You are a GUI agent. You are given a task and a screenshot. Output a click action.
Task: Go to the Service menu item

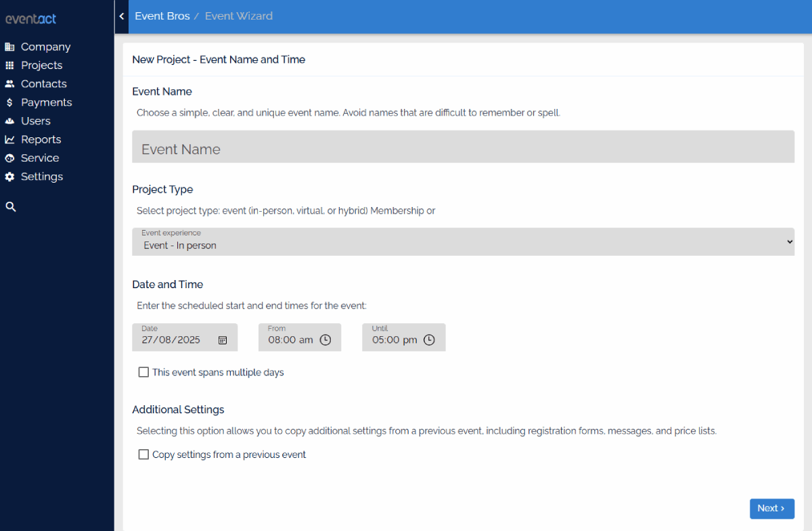39,158
